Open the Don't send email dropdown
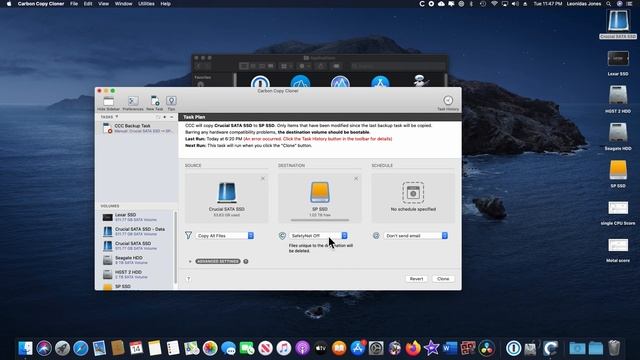 416,236
